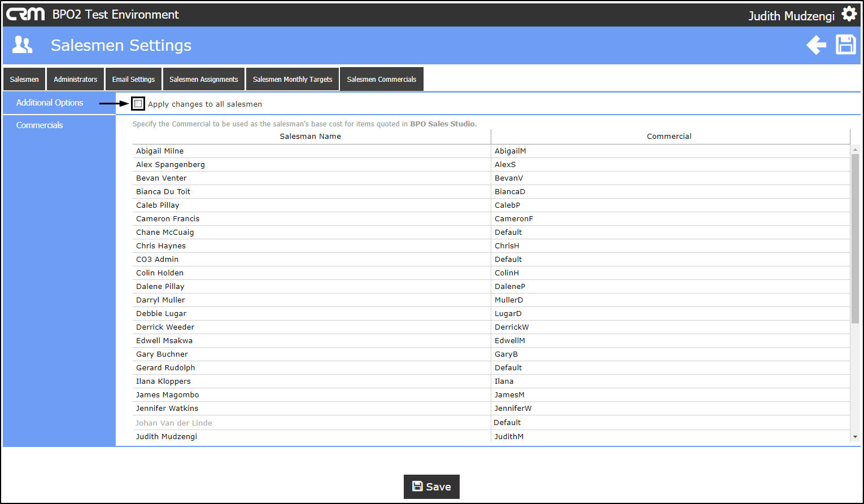Image resolution: width=864 pixels, height=504 pixels.
Task: Click the Judith Mudzengi user name
Action: click(791, 16)
